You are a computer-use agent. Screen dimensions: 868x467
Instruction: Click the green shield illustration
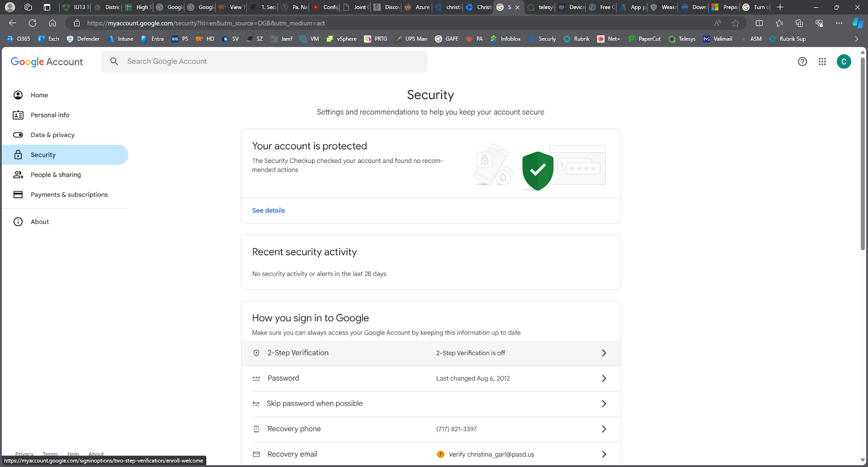pyautogui.click(x=538, y=171)
